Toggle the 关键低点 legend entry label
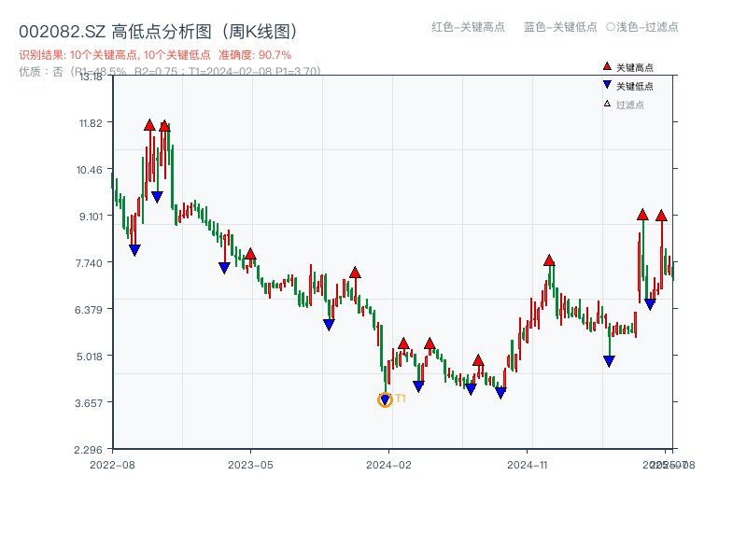Screen dimensions: 747x560 pos(635,86)
